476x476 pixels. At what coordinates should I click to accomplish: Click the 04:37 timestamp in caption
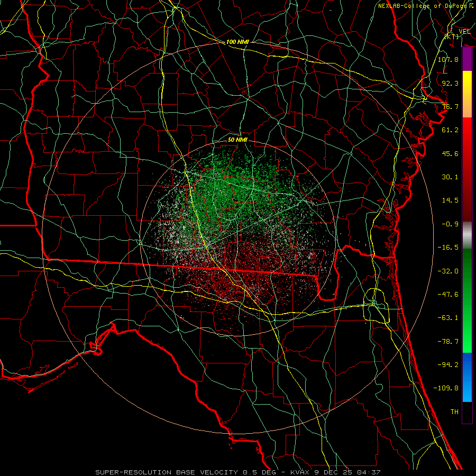tap(369, 472)
